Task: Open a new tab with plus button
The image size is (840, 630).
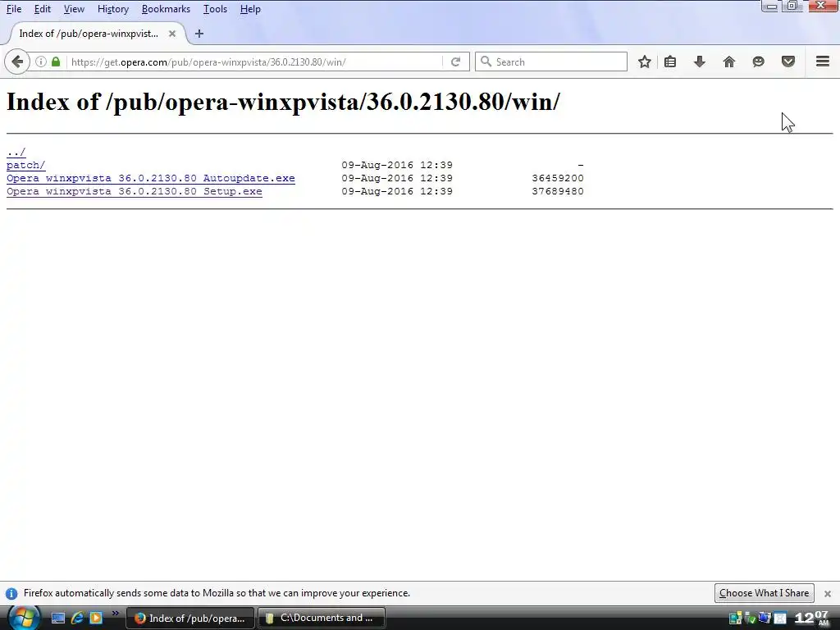Action: point(199,34)
